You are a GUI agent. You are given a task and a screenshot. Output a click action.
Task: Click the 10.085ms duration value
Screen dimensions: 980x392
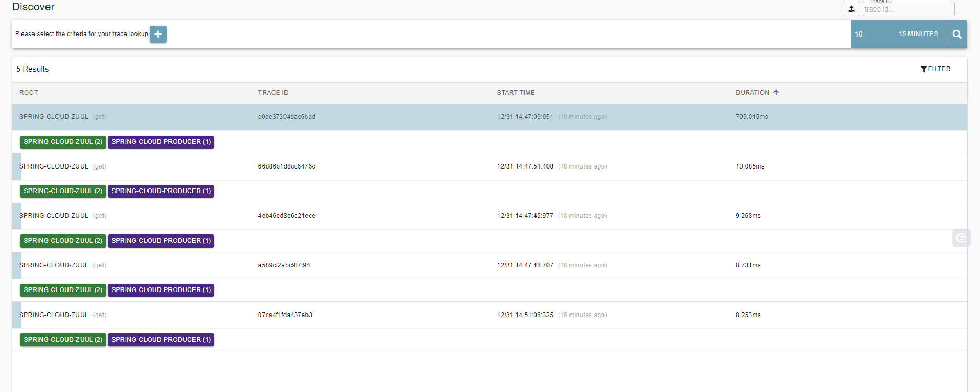pos(750,166)
